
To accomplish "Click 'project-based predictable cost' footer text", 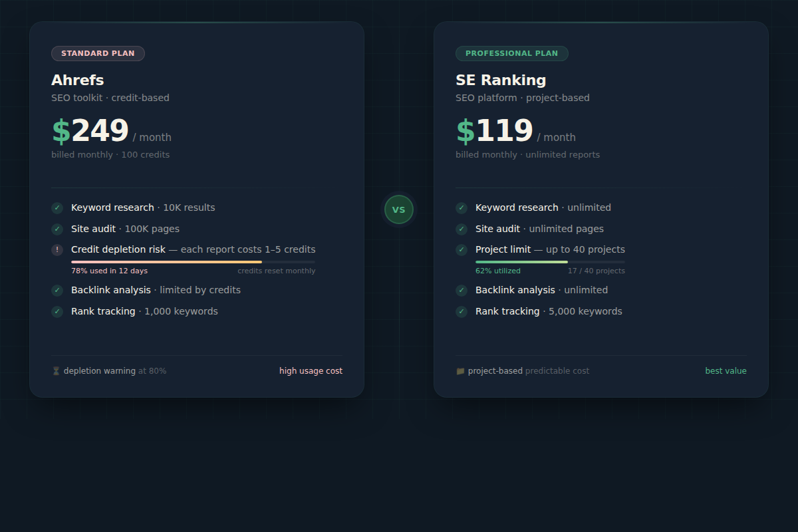I will 529,371.
